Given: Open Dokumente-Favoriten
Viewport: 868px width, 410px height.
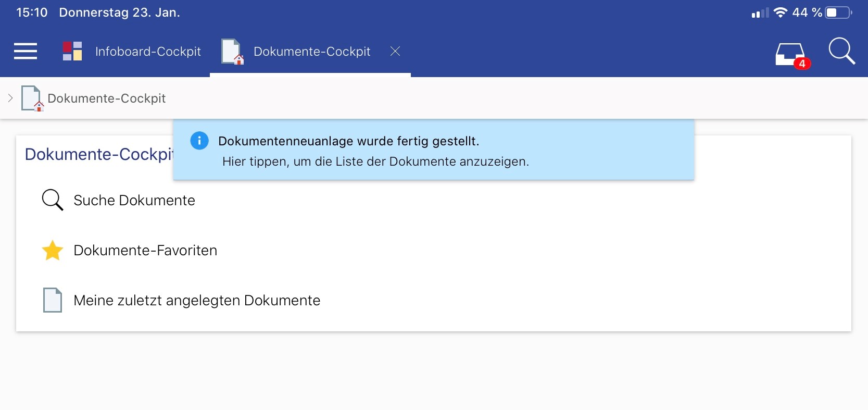Looking at the screenshot, I should click(x=145, y=251).
